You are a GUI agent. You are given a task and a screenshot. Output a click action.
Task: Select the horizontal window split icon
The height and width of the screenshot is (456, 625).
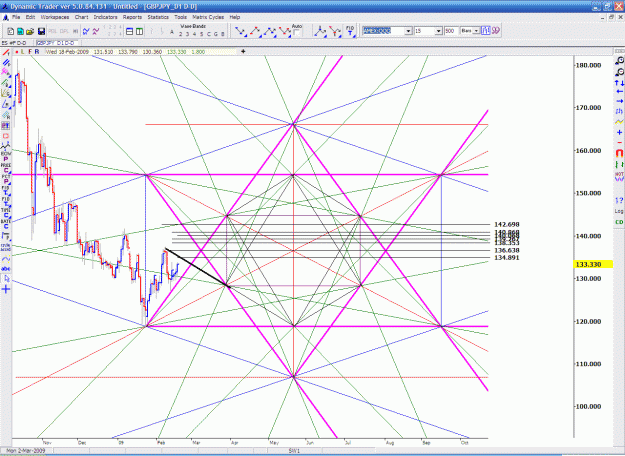(130, 31)
